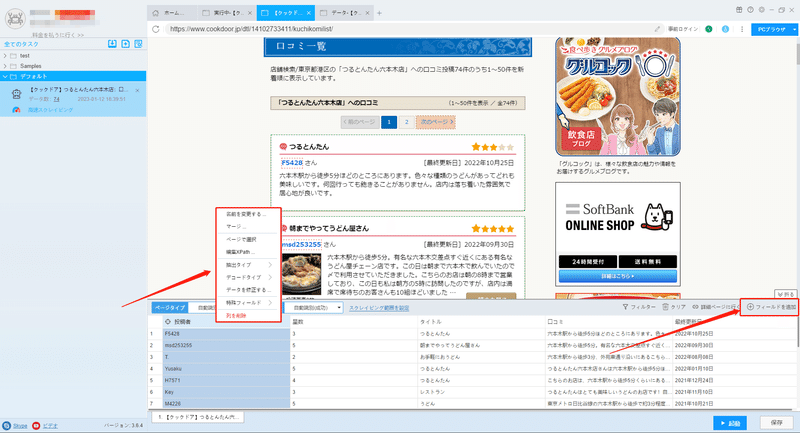The height and width of the screenshot is (433, 800).
Task: Click reviewer link msd253255 on webpage
Action: click(301, 244)
